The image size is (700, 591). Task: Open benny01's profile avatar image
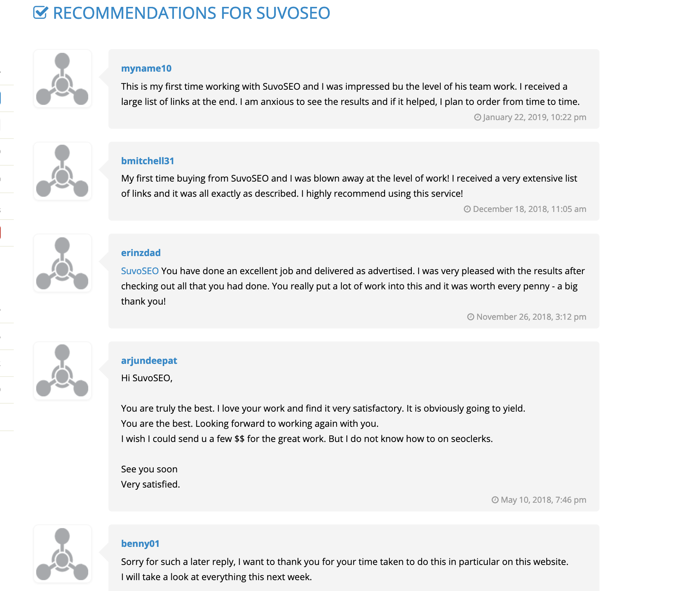click(63, 554)
